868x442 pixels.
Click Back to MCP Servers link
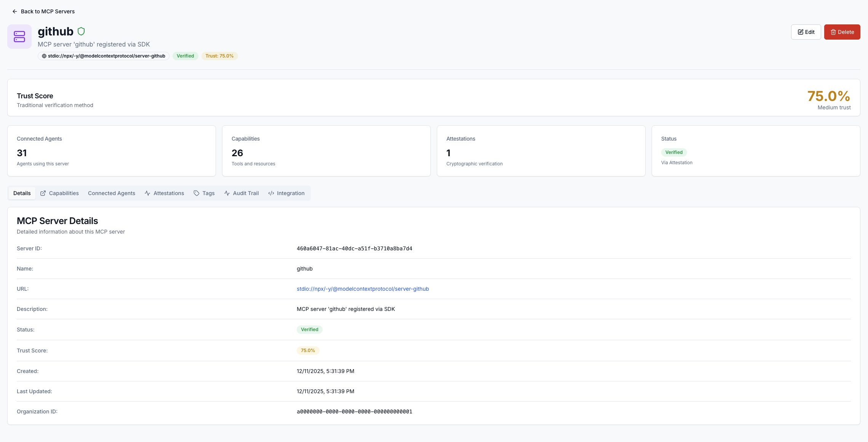(48, 11)
